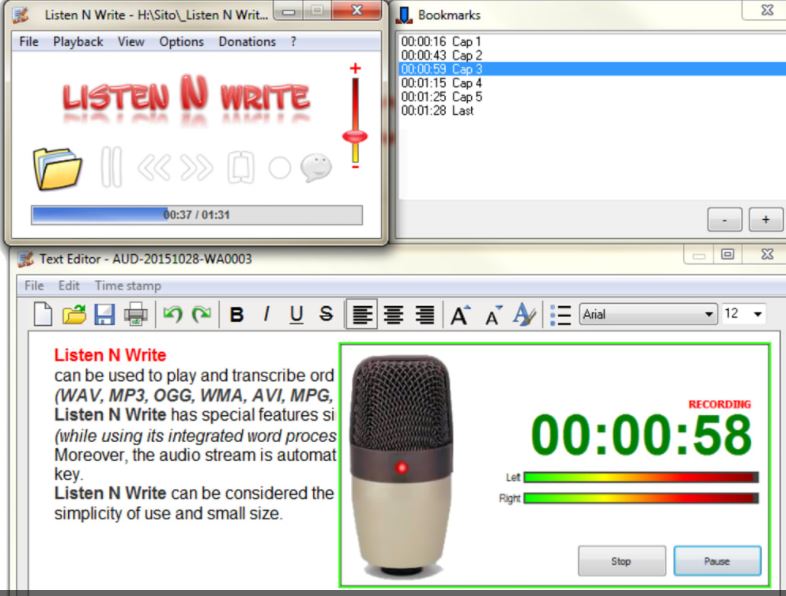Click the minus button to remove bookmark
The width and height of the screenshot is (786, 596).
[724, 220]
